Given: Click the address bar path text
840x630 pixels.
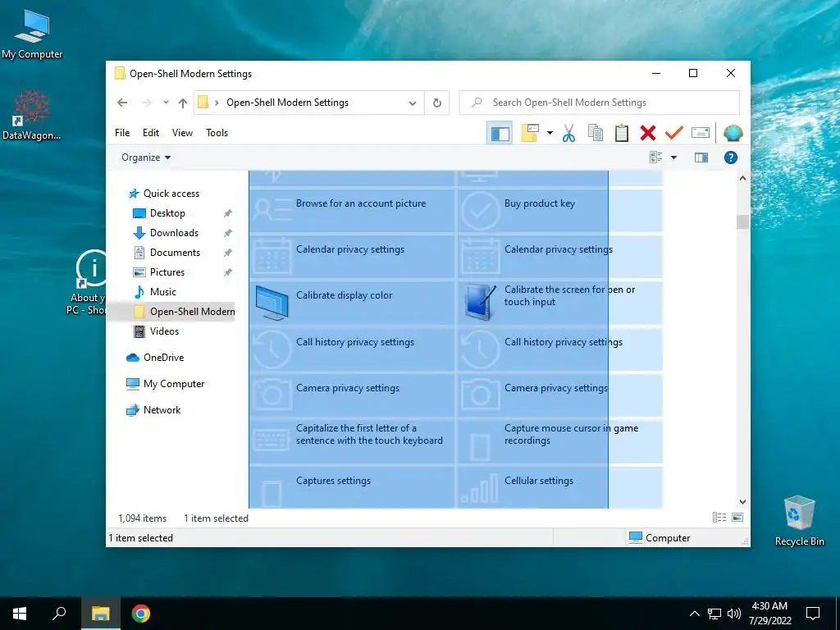Looking at the screenshot, I should 287,103.
